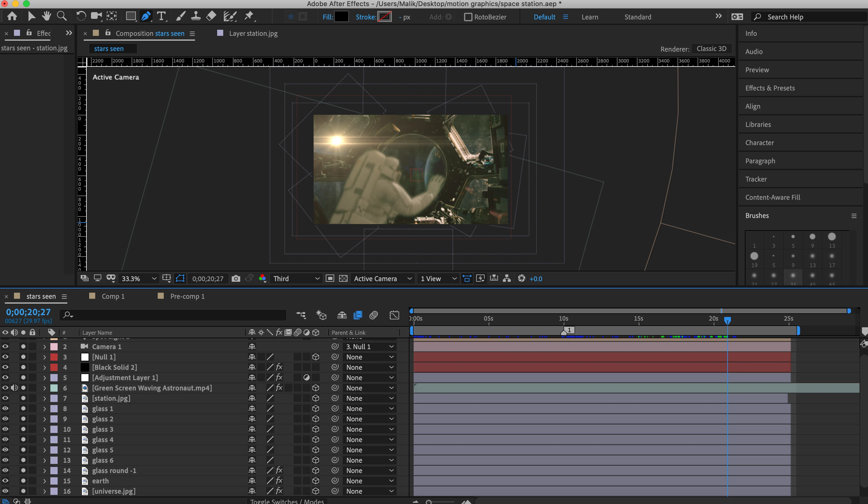Screen dimensions: 868x504
Task: Hide the glass 3 layer
Action: coord(5,429)
